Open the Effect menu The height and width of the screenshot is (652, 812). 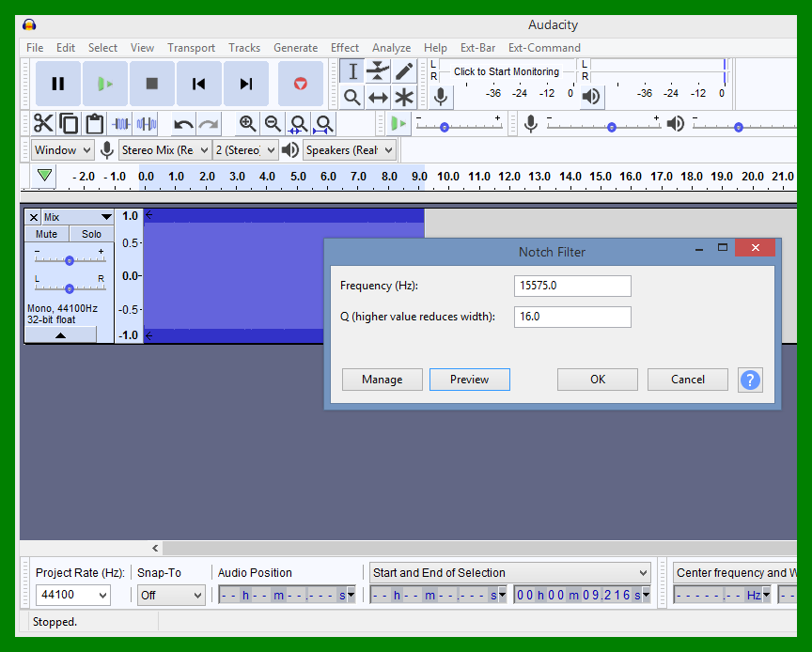click(345, 48)
